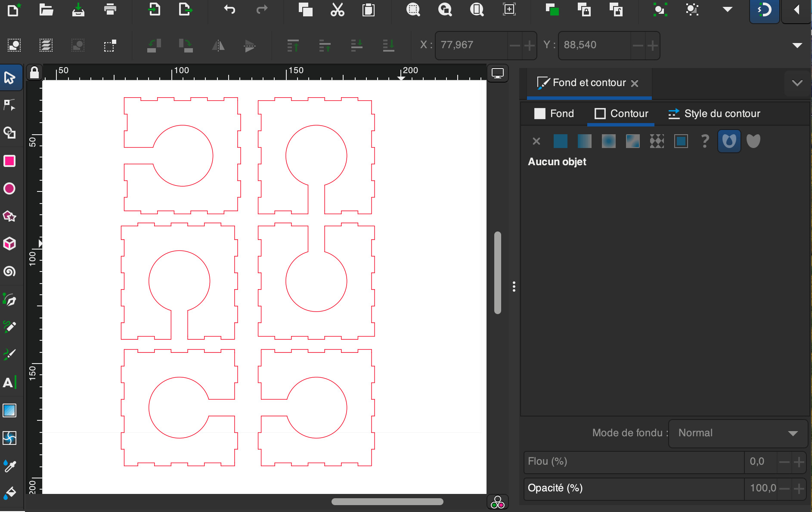Switch to the Contour tab
This screenshot has width=812, height=512.
pos(621,114)
